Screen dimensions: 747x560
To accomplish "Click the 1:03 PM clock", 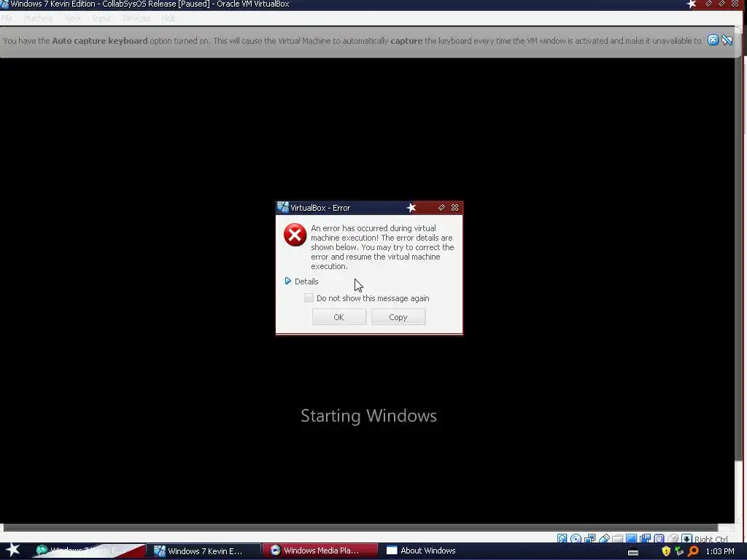I will coord(720,551).
